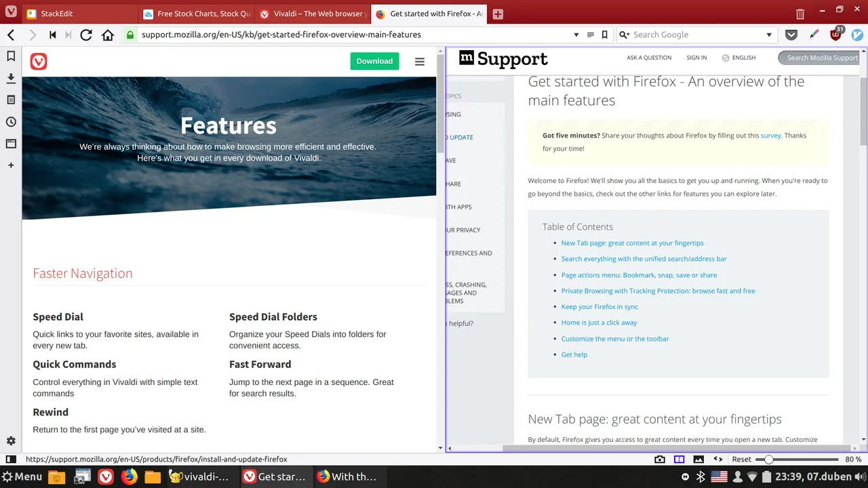Open the address bar history dropdown
The height and width of the screenshot is (488, 868).
(x=576, y=35)
